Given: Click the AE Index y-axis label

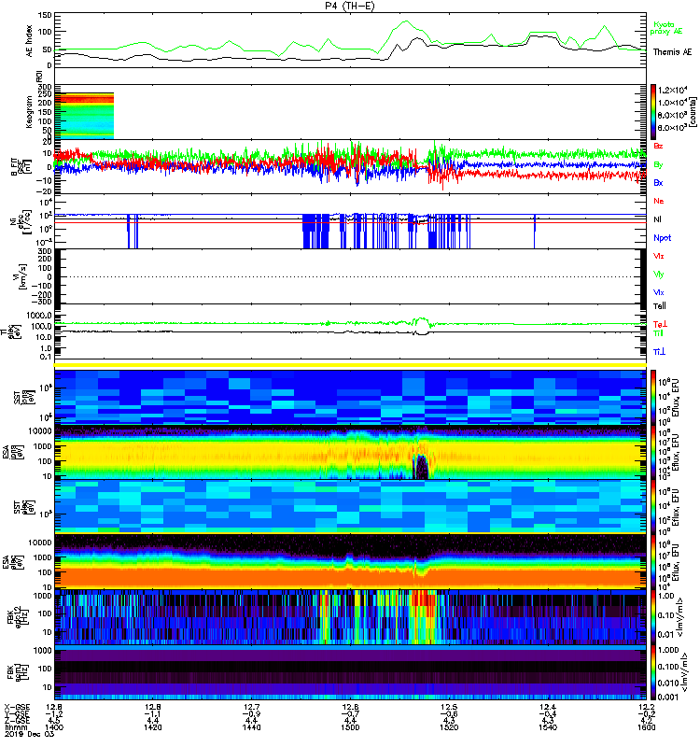Looking at the screenshot, I should pyautogui.click(x=30, y=41).
